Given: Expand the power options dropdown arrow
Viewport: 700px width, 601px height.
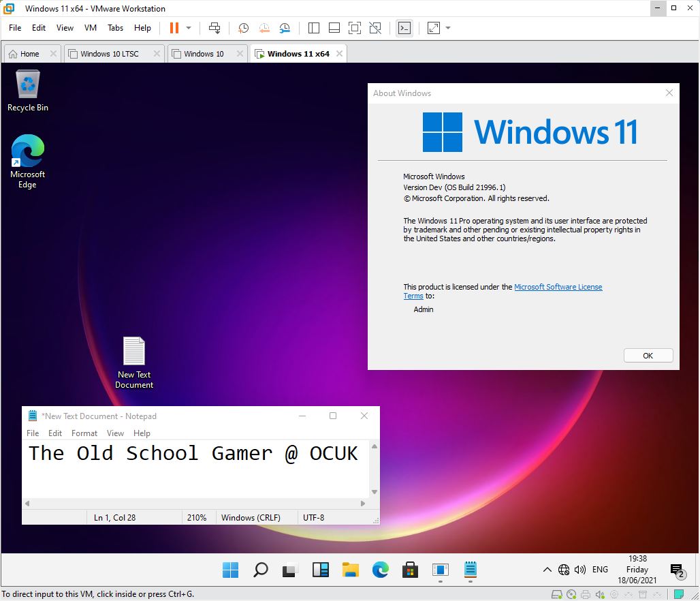Looking at the screenshot, I should point(189,28).
